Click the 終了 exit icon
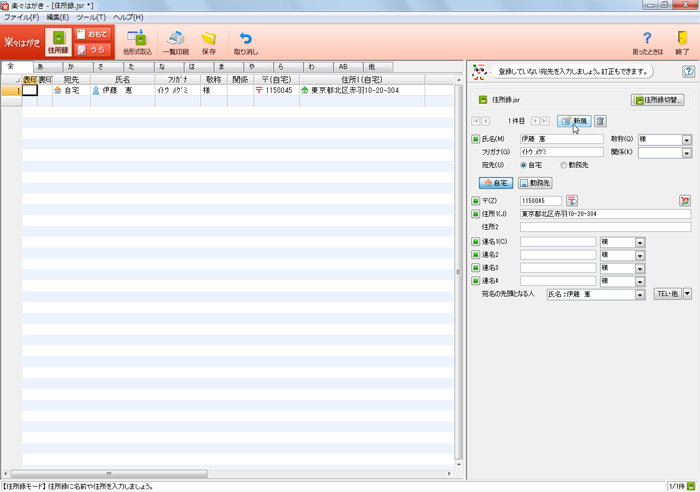700x492 pixels. tap(682, 39)
